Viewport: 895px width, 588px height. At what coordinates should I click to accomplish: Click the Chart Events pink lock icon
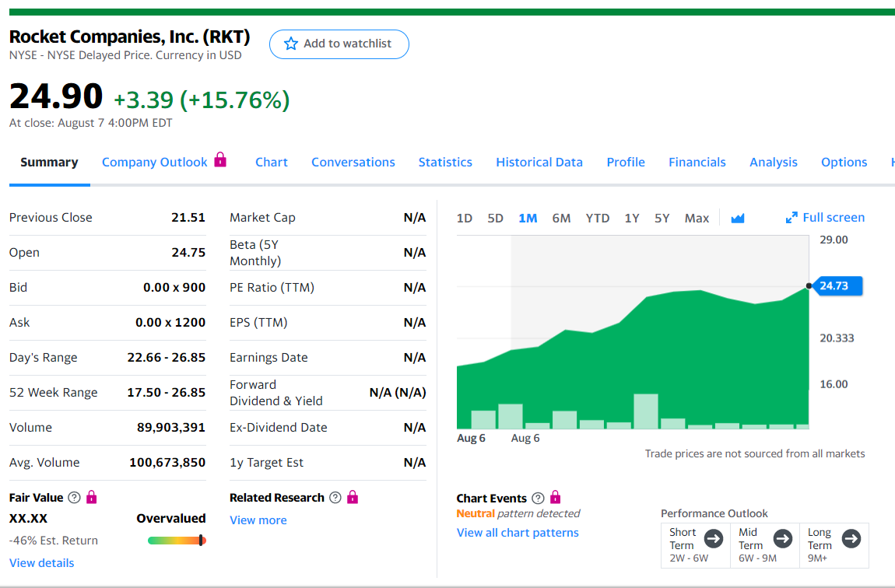(556, 497)
